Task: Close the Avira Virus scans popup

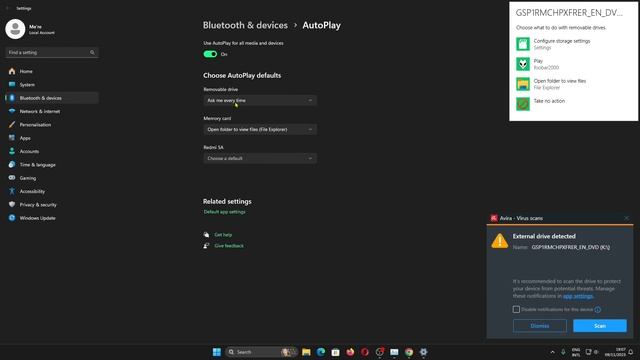Action: pos(627,218)
